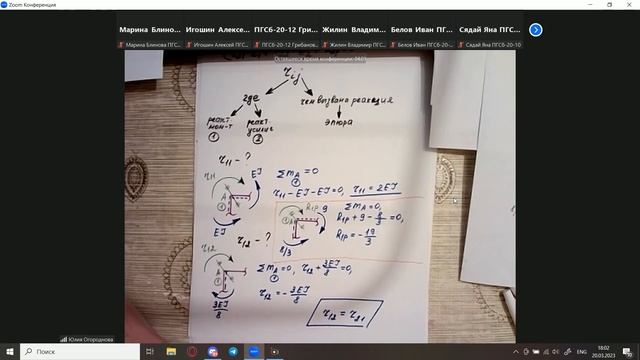Open the chat app with notification badge
The width and height of the screenshot is (640, 360).
click(213, 351)
